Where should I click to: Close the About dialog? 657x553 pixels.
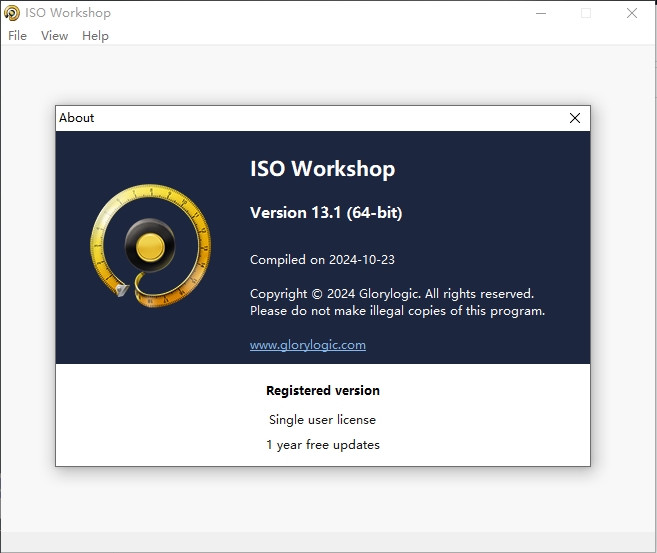(574, 118)
